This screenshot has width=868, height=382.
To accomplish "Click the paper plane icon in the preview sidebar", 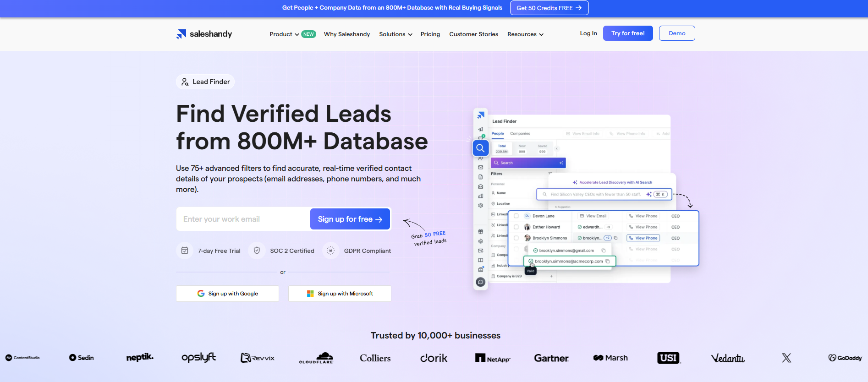I will click(480, 129).
